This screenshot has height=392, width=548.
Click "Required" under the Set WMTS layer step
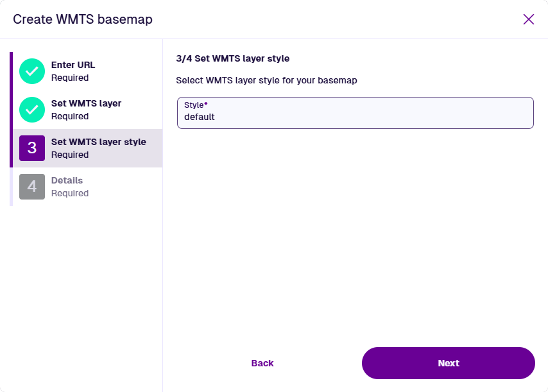pos(70,116)
